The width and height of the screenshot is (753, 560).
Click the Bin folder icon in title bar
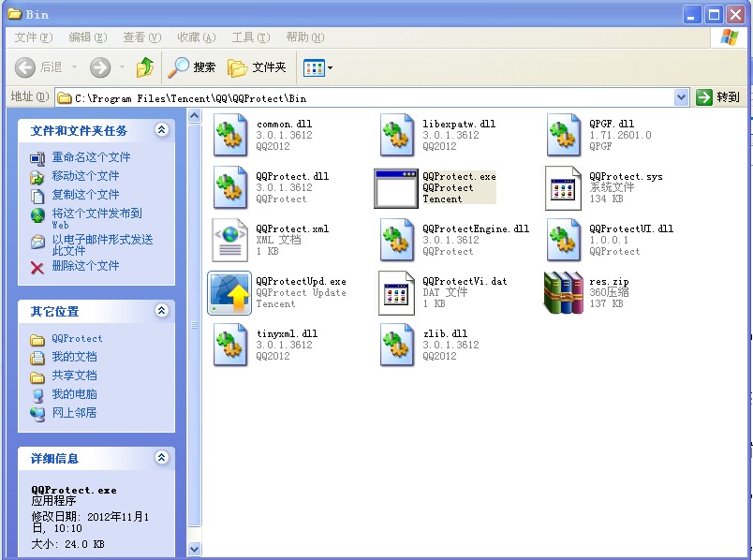[x=15, y=14]
